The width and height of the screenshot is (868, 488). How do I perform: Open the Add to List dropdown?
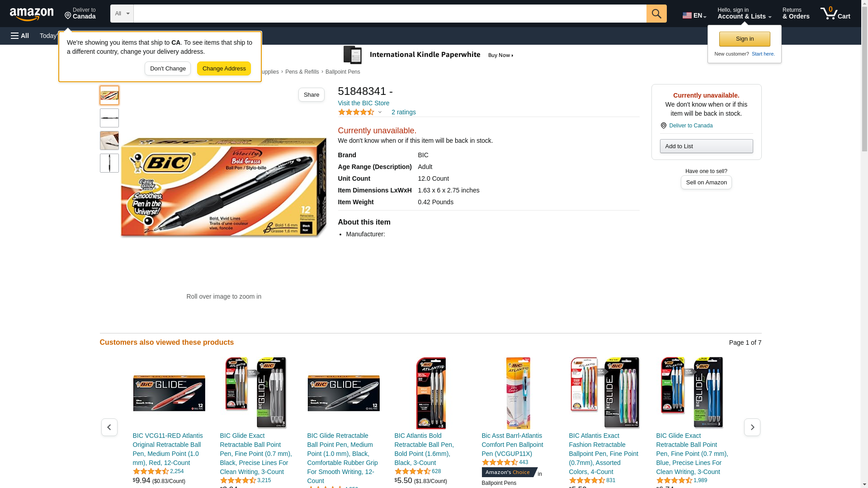[706, 146]
